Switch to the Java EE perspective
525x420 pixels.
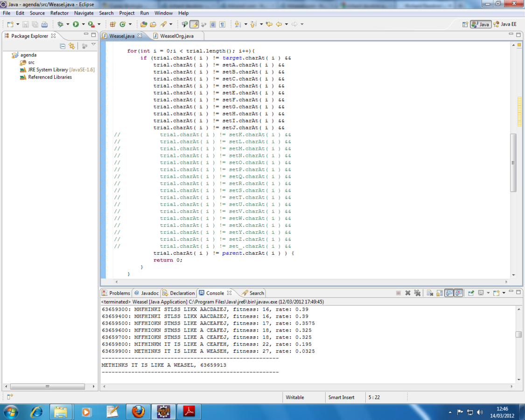pos(505,24)
